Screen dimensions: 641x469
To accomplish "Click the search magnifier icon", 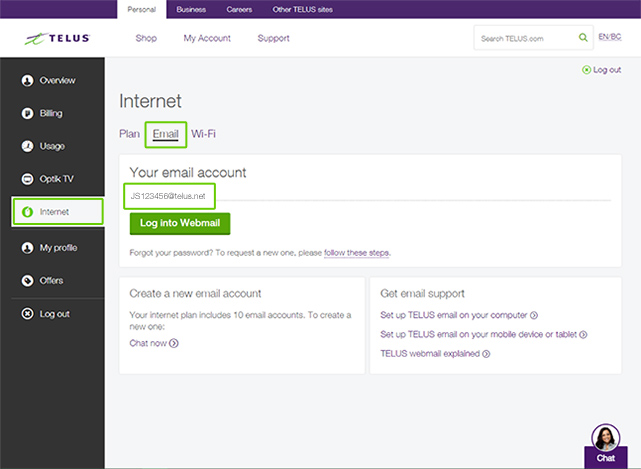I will (x=583, y=38).
